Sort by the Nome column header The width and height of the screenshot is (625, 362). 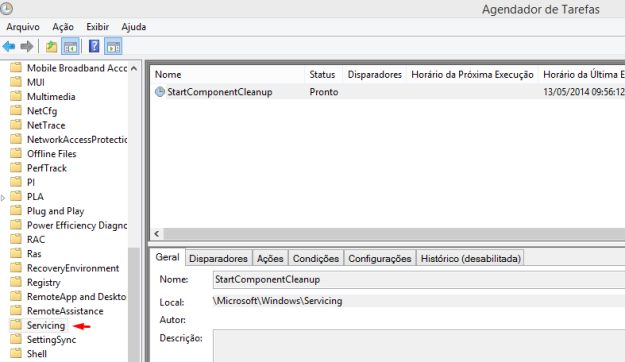pyautogui.click(x=228, y=75)
